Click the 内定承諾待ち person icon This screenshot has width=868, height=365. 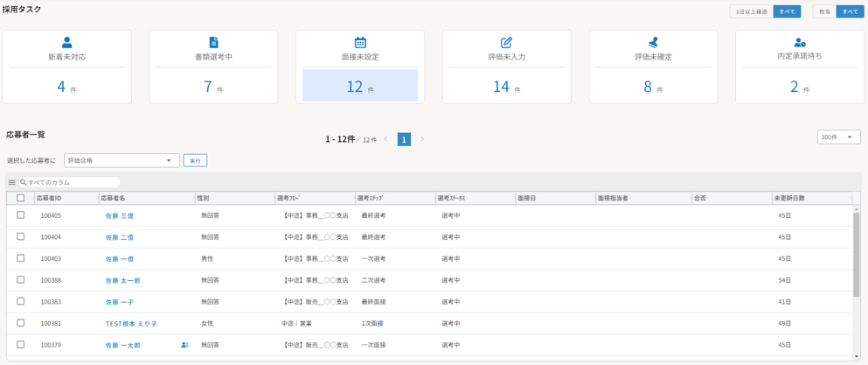click(800, 42)
